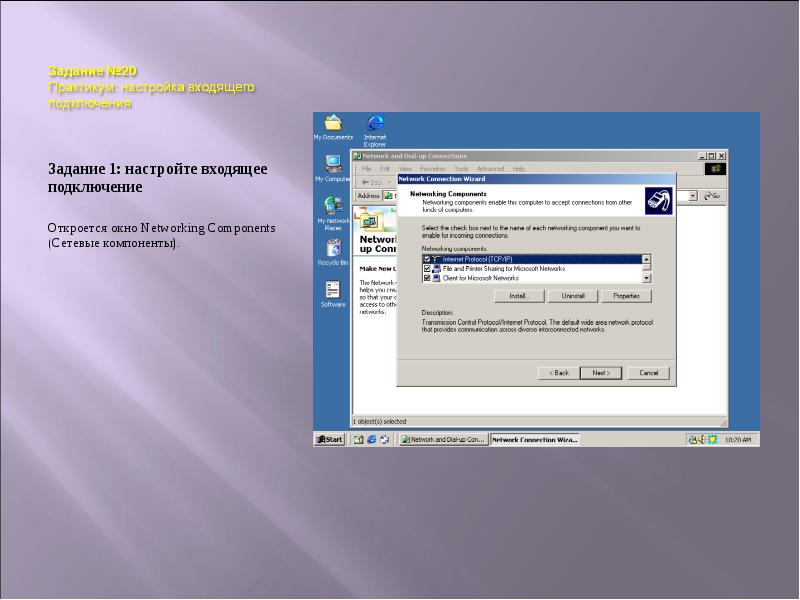
Task: Click the Install... button
Action: (x=519, y=296)
